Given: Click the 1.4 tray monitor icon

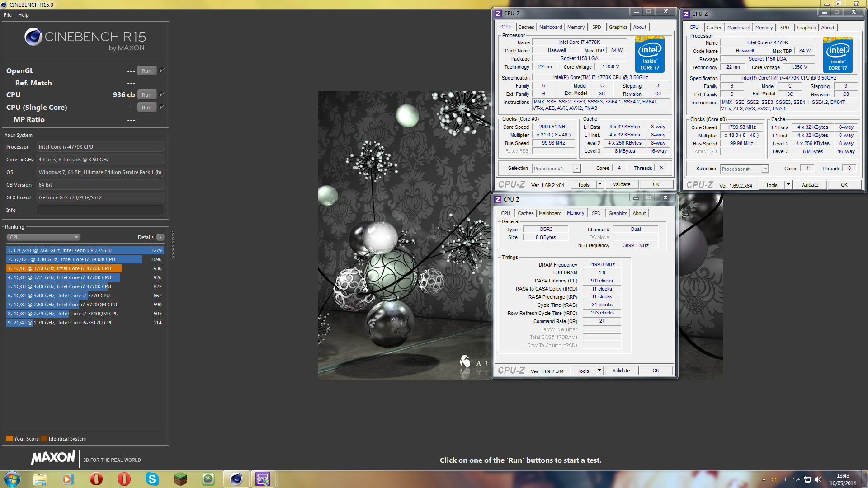Looking at the screenshot, I should (796, 479).
